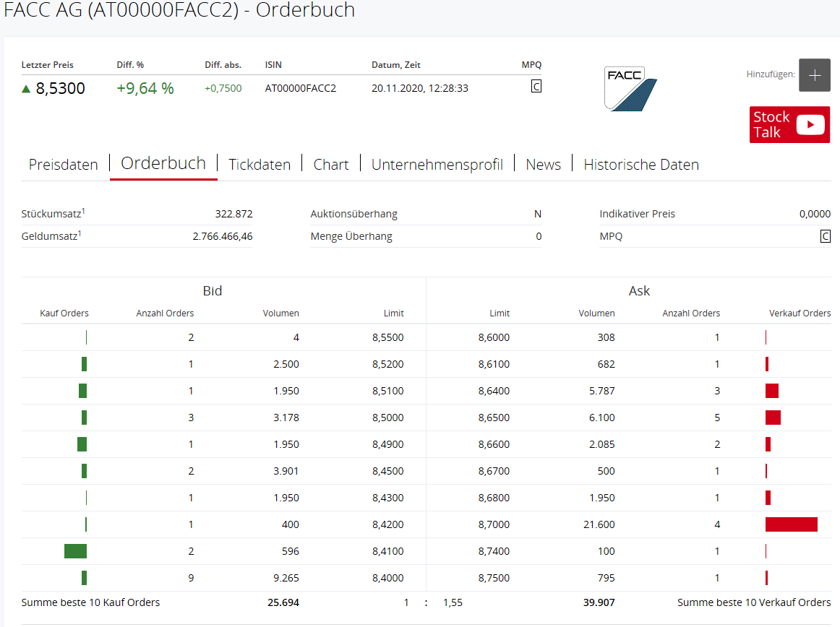The width and height of the screenshot is (840, 627).
Task: Click the green bid bar at limit 8,5200
Action: pyautogui.click(x=83, y=364)
